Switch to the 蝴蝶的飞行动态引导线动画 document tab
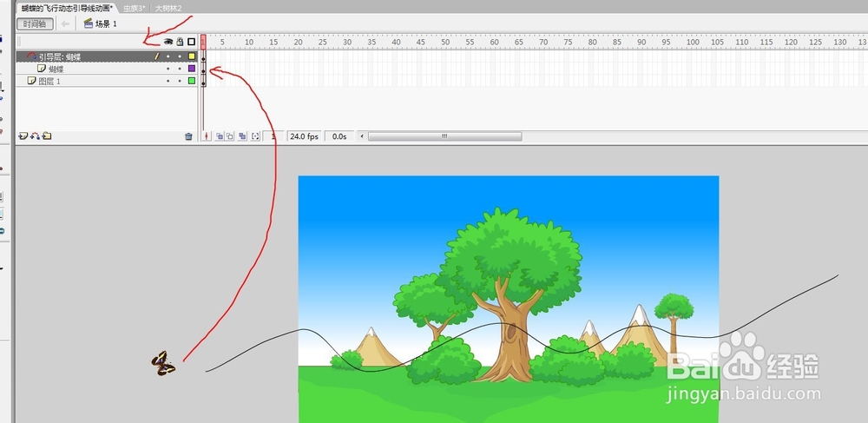 (67, 8)
